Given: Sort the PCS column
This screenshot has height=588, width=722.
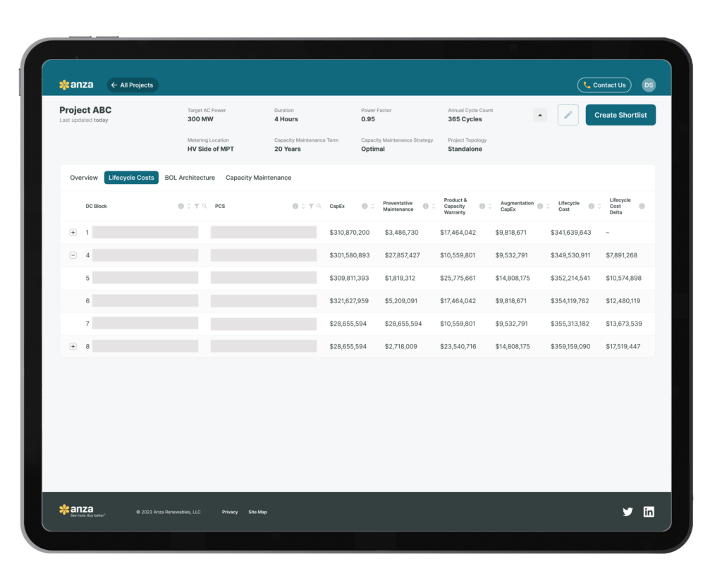Looking at the screenshot, I should (x=303, y=207).
